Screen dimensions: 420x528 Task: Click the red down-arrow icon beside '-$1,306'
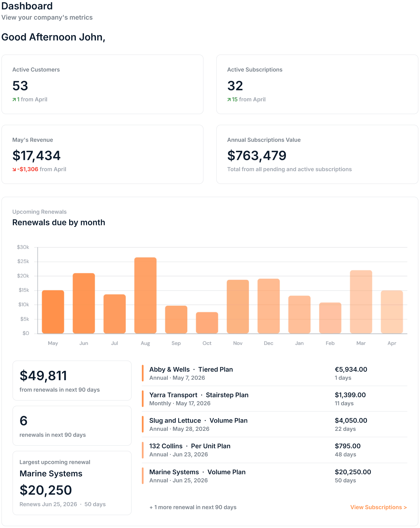[x=14, y=170]
